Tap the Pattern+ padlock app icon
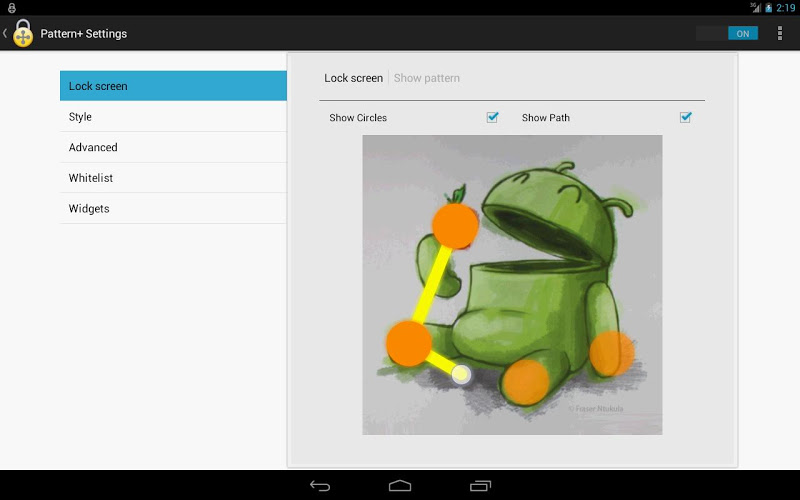 [x=23, y=34]
